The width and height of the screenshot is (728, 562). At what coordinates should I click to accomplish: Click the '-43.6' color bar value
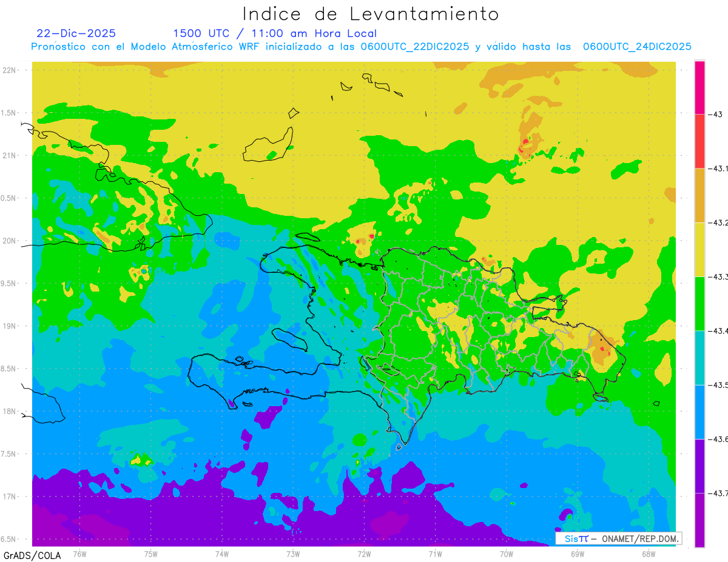[x=718, y=439]
